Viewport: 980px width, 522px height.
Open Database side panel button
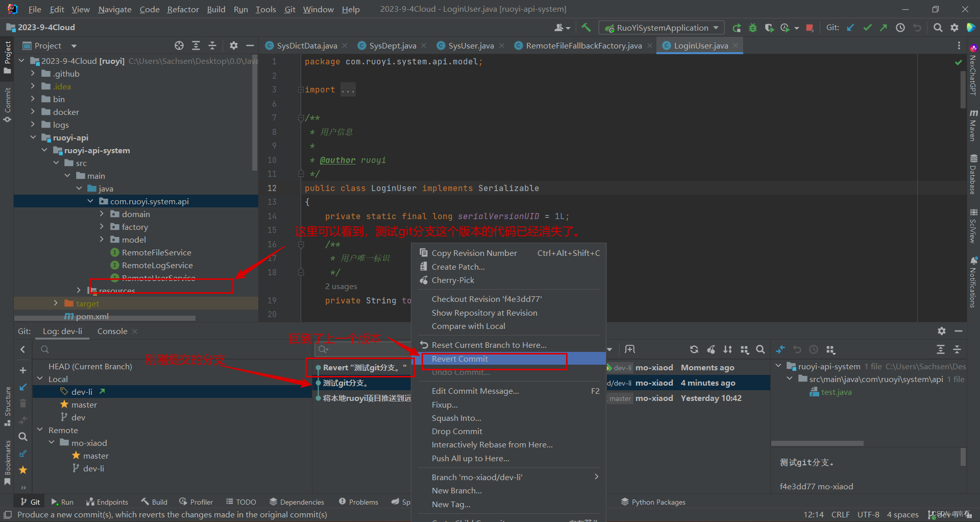973,174
